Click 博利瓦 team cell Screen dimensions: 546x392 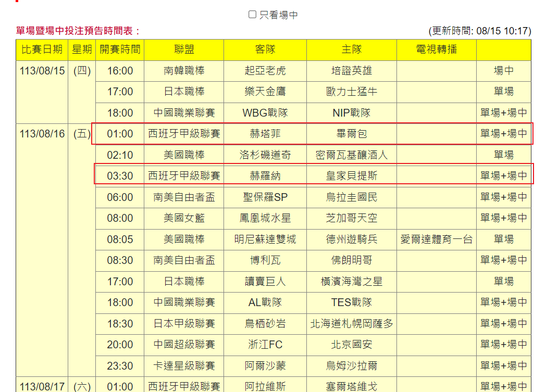[265, 260]
